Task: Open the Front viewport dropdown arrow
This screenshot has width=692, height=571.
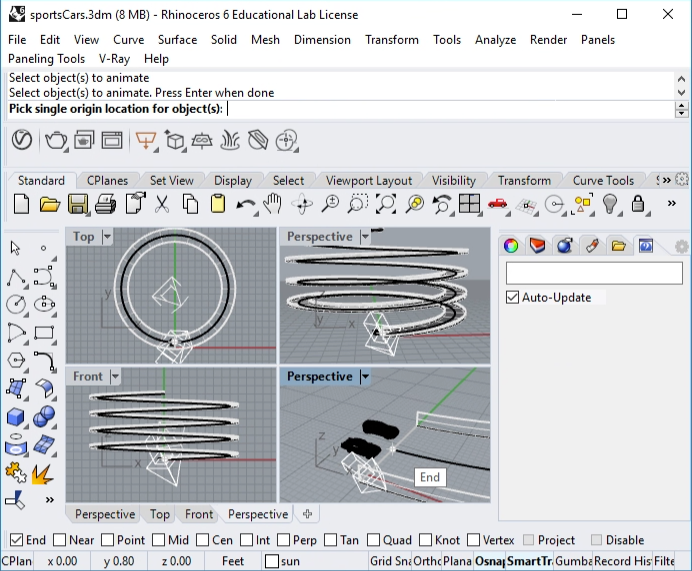Action: 115,376
